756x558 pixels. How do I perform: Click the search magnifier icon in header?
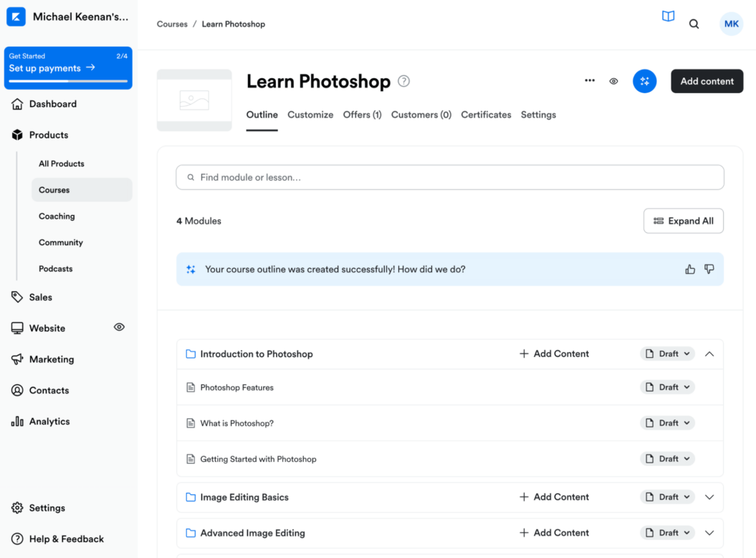(694, 24)
